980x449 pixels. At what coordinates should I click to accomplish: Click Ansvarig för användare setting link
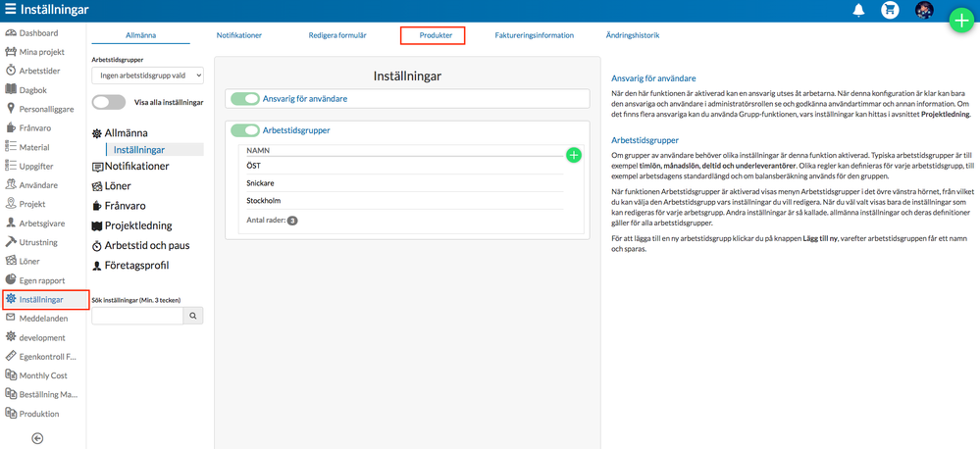(x=305, y=99)
